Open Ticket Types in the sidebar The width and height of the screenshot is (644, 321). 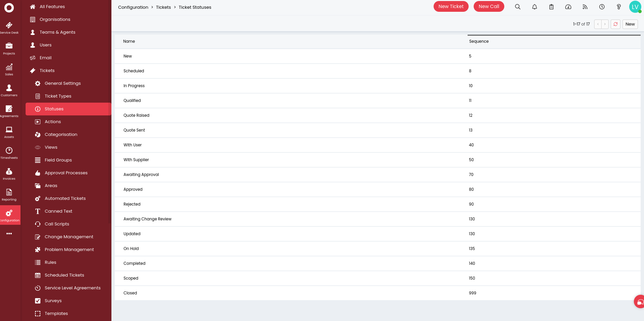coord(58,96)
